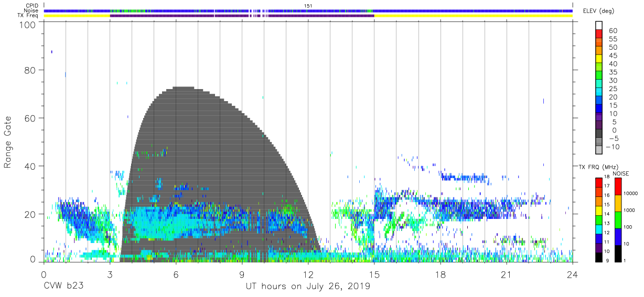644x297 pixels.
Task: Click the x-axis tick label '3'
Action: pyautogui.click(x=110, y=274)
